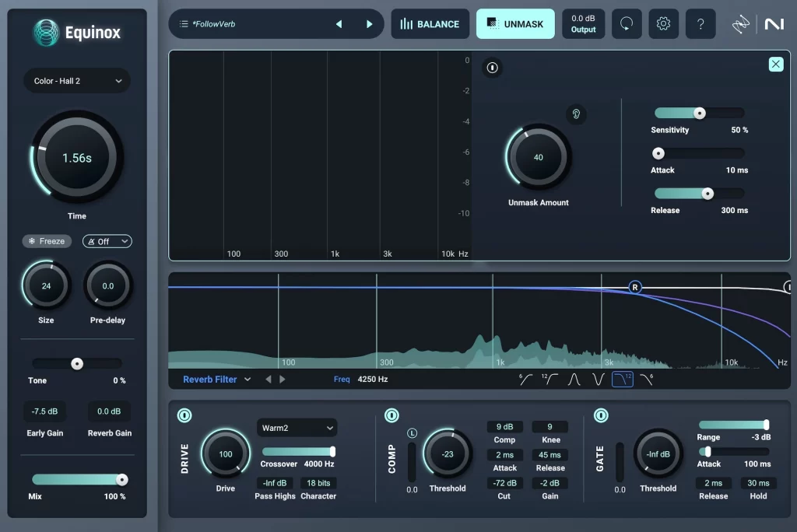This screenshot has height=532, width=797.
Task: Open the Color - Hall 2 dropdown
Action: (x=77, y=81)
